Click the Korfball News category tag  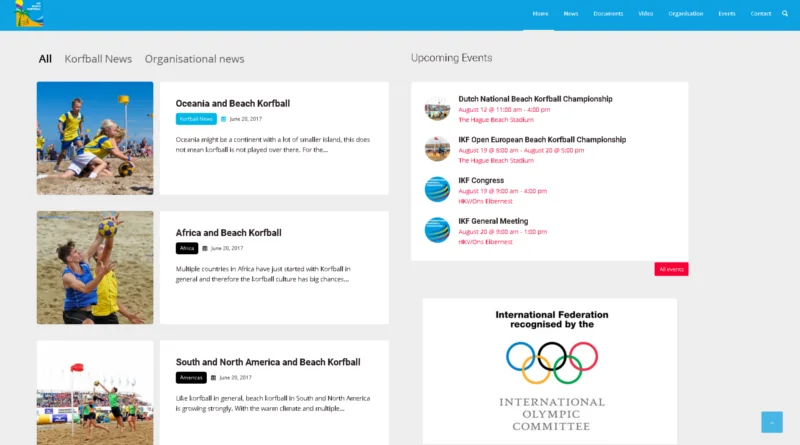coord(196,119)
